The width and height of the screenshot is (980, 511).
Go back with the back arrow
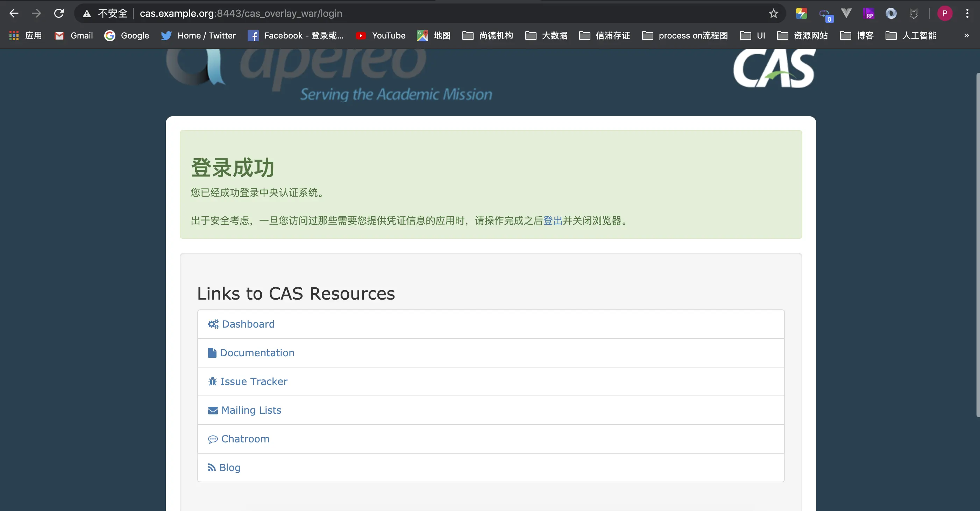tap(14, 13)
